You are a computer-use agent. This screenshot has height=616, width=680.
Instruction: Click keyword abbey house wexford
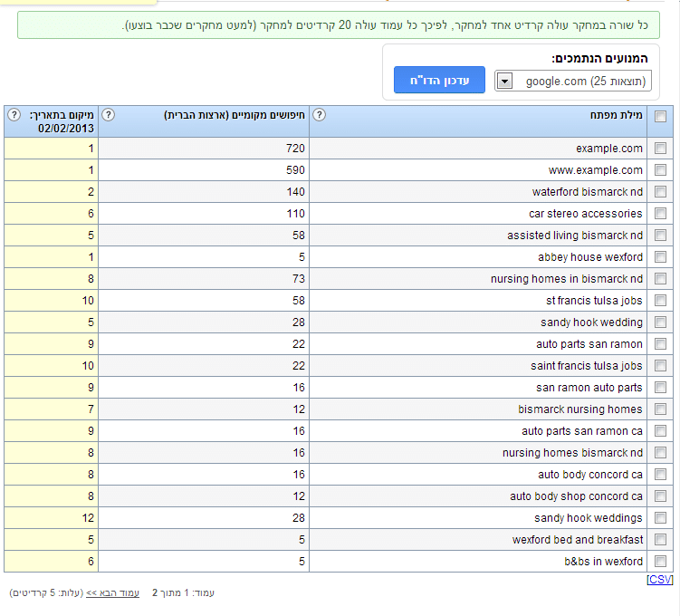pyautogui.click(x=590, y=256)
